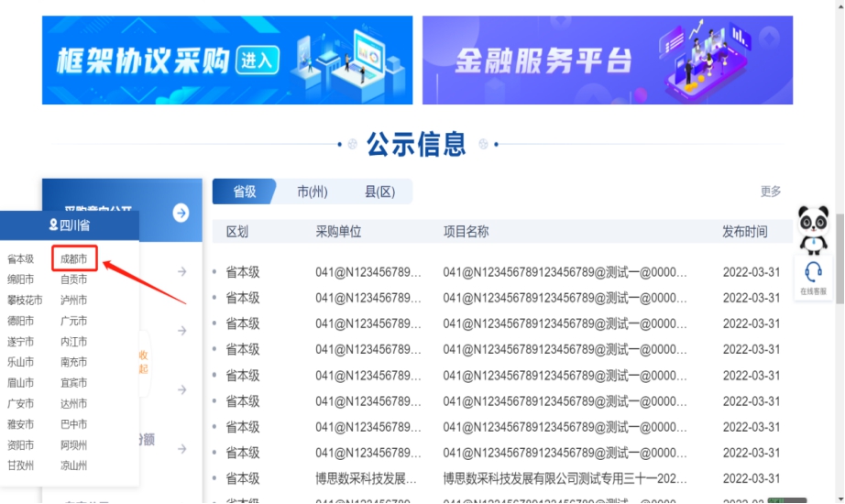Choose 凉山州 from region list
This screenshot has width=845, height=504.
tap(73, 466)
